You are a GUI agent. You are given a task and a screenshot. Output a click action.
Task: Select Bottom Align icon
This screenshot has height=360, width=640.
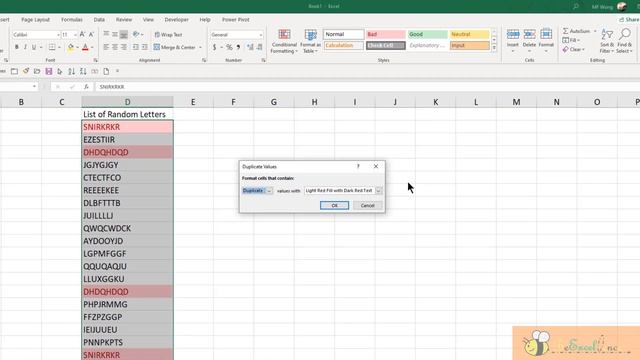point(124,34)
